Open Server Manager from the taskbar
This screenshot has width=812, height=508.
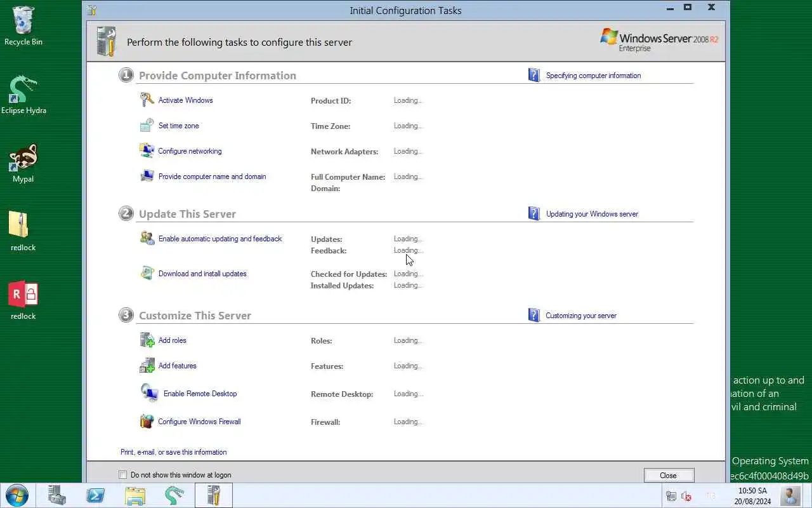(57, 495)
